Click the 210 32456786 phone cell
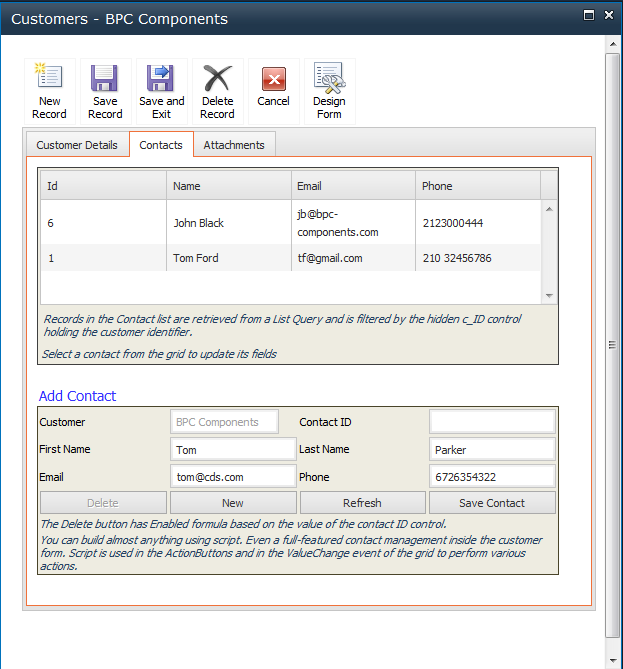623x669 pixels. (478, 258)
